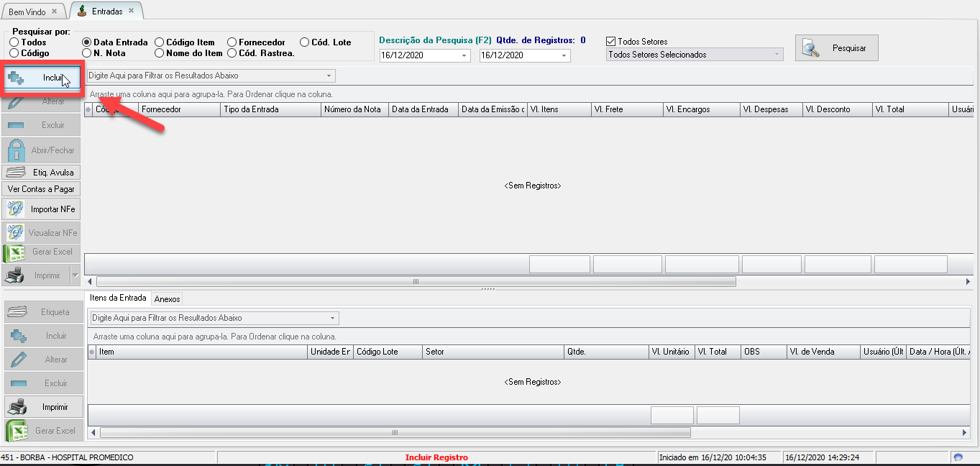Screen dimensions: 980x466
Task: Open the end date dropdown calendar
Action: 564,55
